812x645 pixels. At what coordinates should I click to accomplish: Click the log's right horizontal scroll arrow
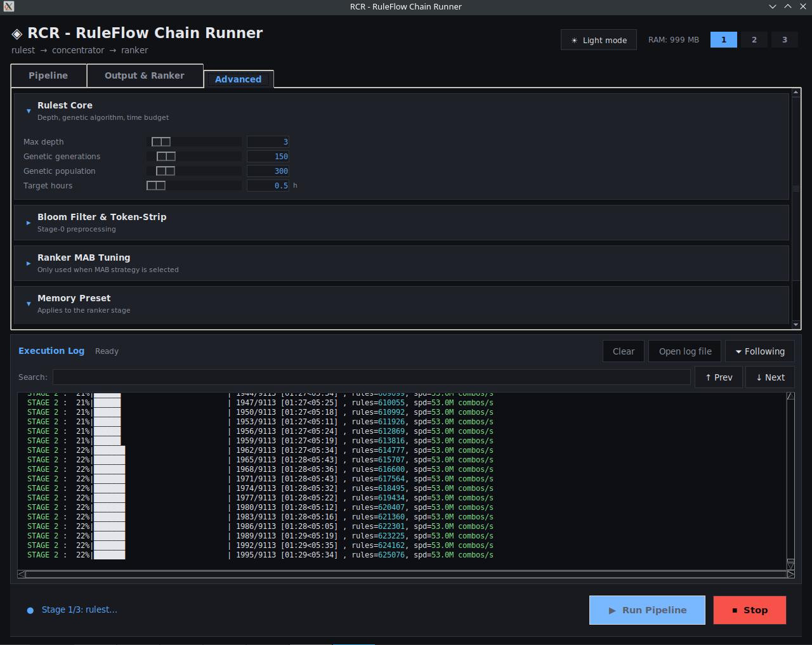(790, 574)
